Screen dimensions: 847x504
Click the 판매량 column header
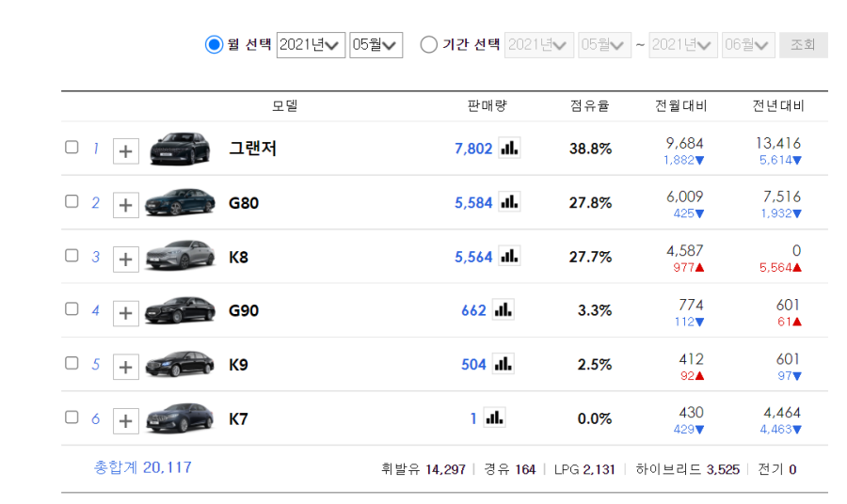[x=487, y=105]
